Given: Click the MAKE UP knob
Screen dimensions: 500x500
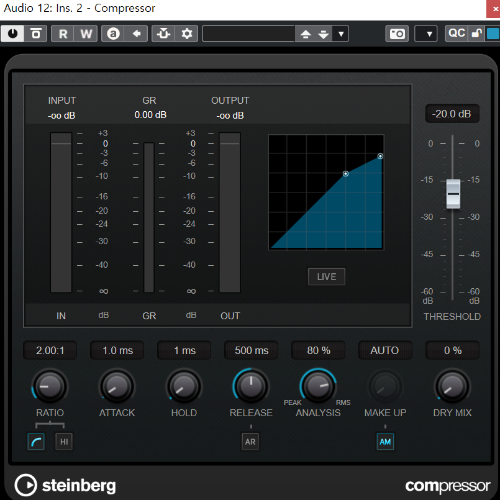Looking at the screenshot, I should tap(385, 386).
